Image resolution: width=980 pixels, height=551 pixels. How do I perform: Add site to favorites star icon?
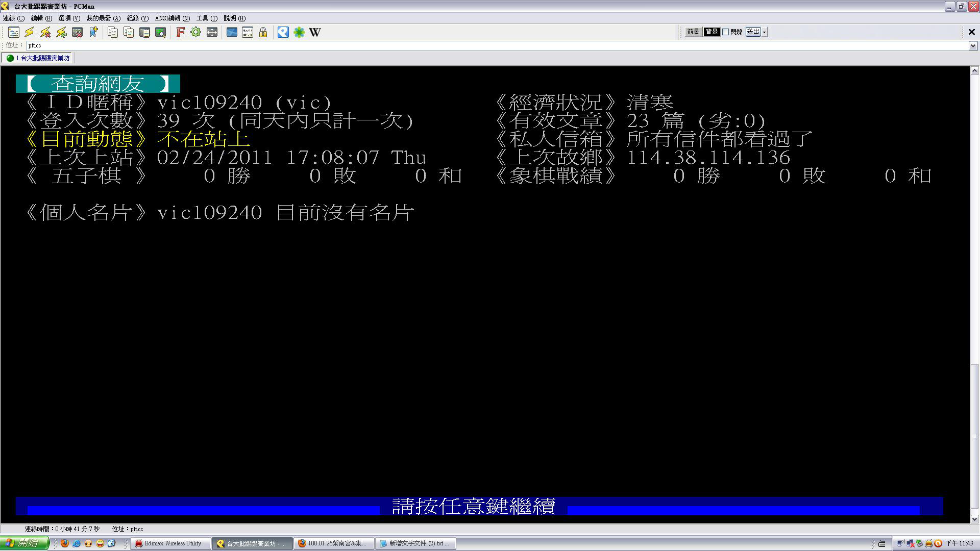click(x=93, y=32)
